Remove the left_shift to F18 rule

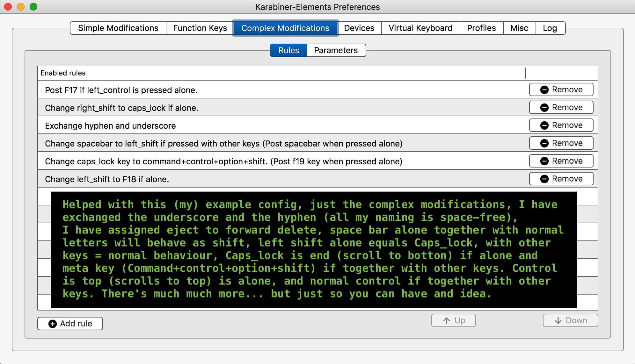click(561, 179)
